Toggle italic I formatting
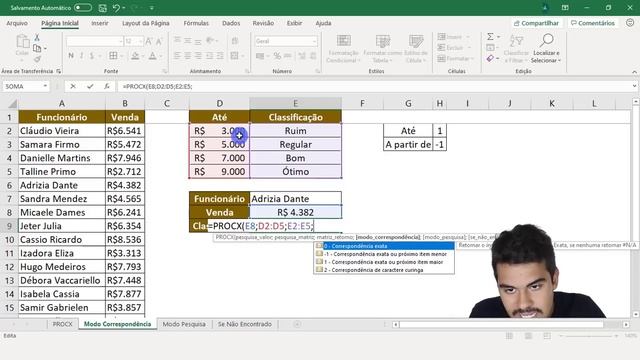The width and height of the screenshot is (640, 360). point(82,56)
